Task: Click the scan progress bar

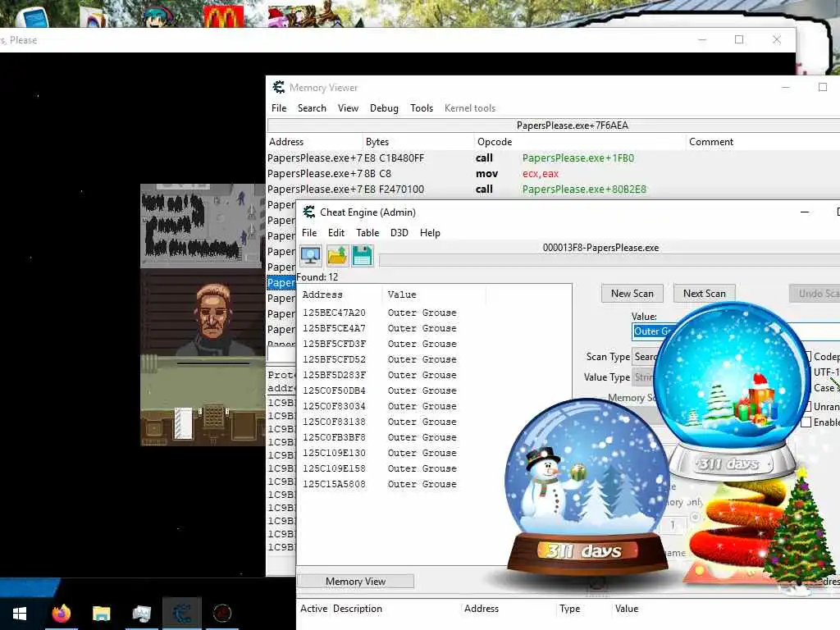Action: coord(609,261)
